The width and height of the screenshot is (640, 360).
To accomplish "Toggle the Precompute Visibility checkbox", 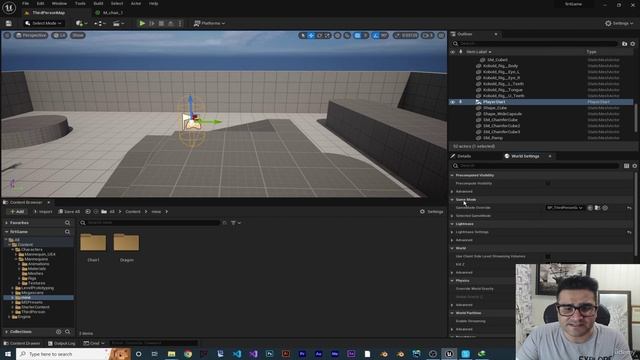I will point(548,183).
